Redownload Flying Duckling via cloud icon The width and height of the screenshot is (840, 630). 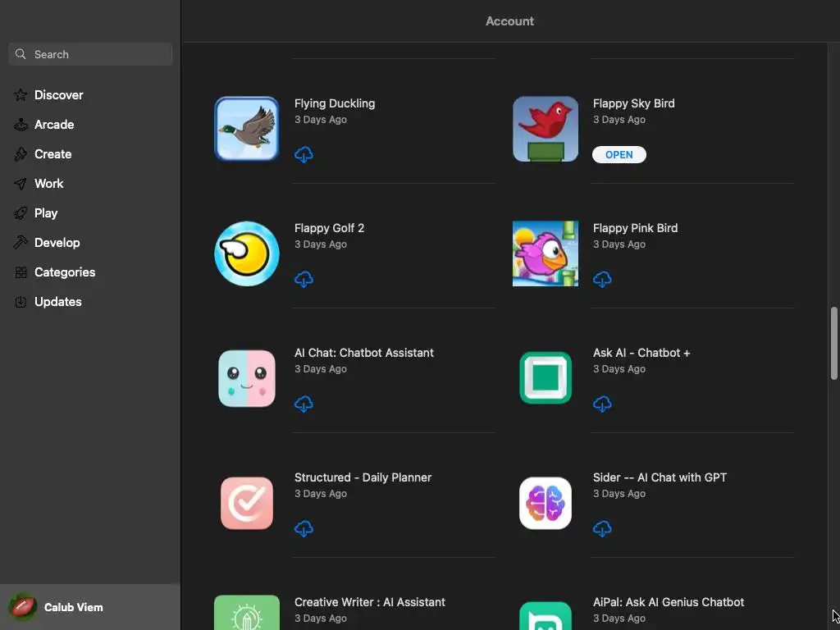coord(304,155)
